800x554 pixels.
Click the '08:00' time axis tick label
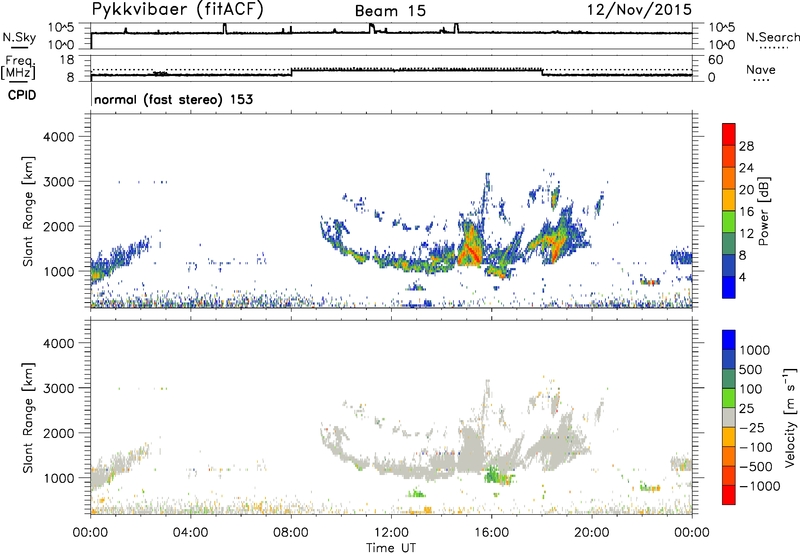click(x=291, y=533)
